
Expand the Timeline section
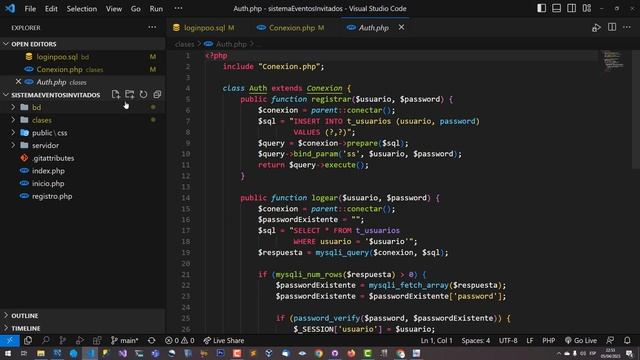83,328
